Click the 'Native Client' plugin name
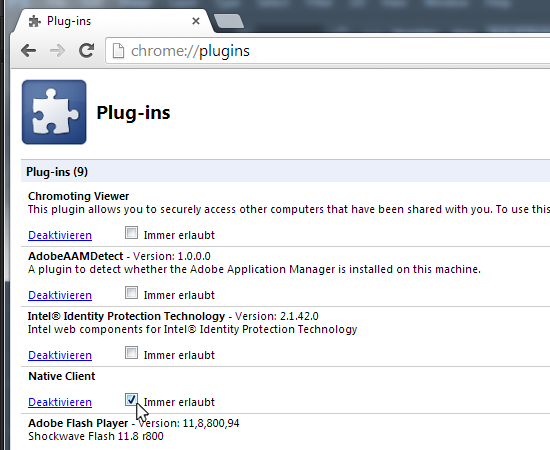The image size is (550, 450). (62, 376)
